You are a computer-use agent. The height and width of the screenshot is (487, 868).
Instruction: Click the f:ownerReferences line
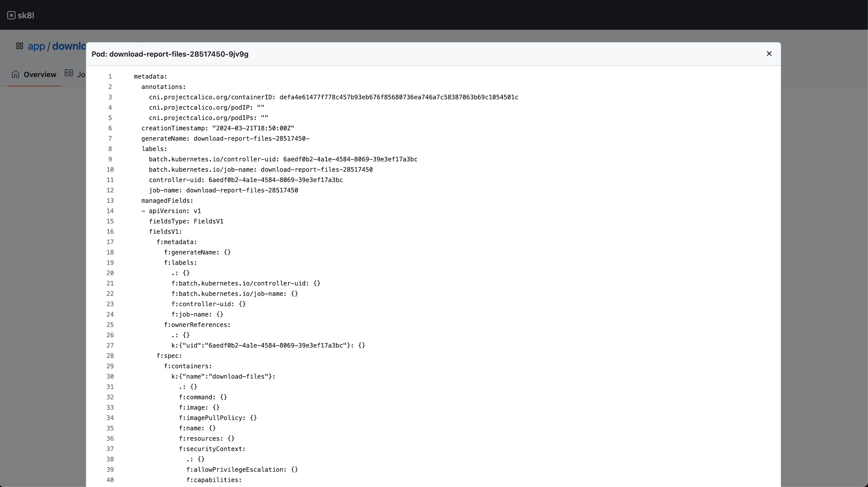[197, 325]
